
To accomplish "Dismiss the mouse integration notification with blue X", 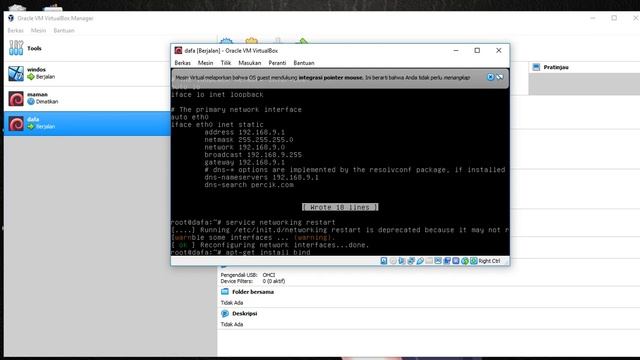I will [x=491, y=77].
